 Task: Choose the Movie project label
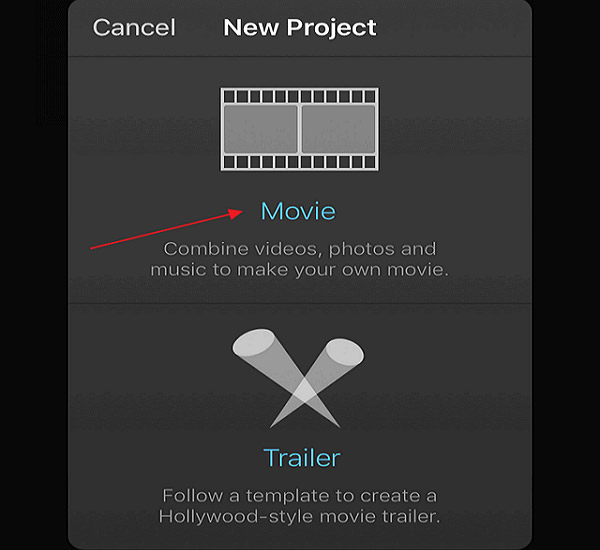tap(298, 211)
